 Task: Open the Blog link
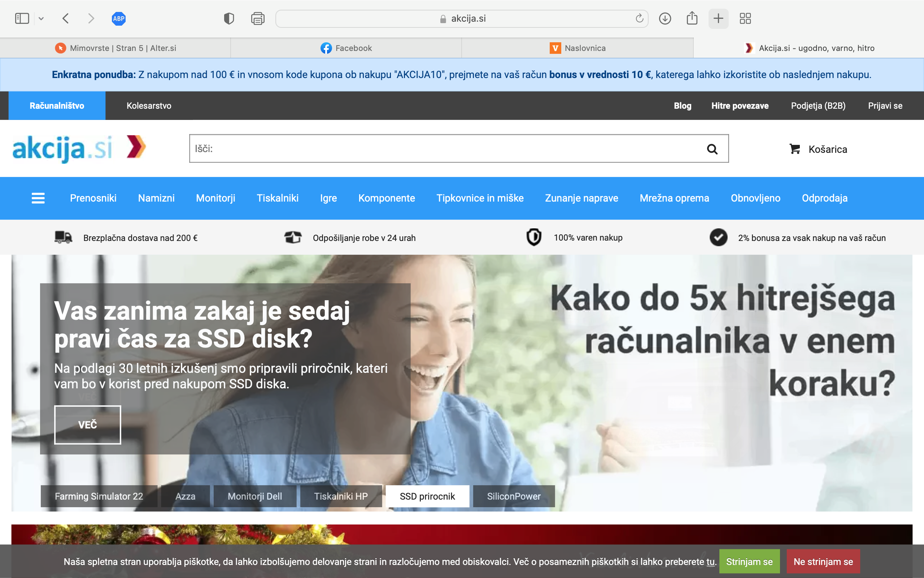point(682,106)
